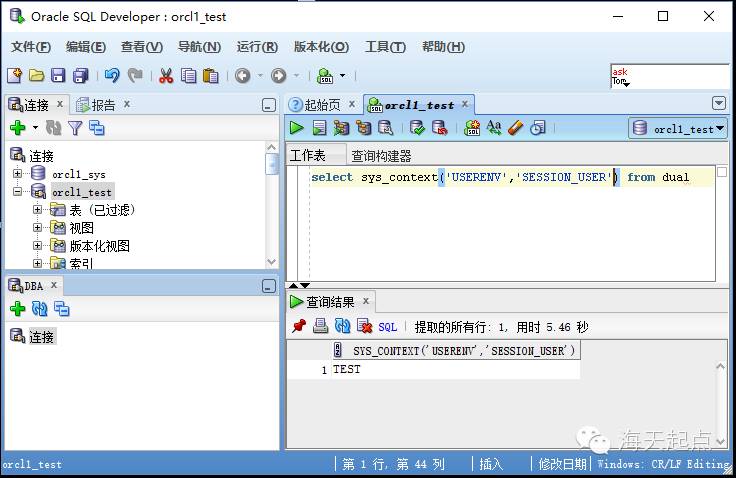The height and width of the screenshot is (478, 736).
Task: Click the New file toolbar icon
Action: click(x=15, y=75)
